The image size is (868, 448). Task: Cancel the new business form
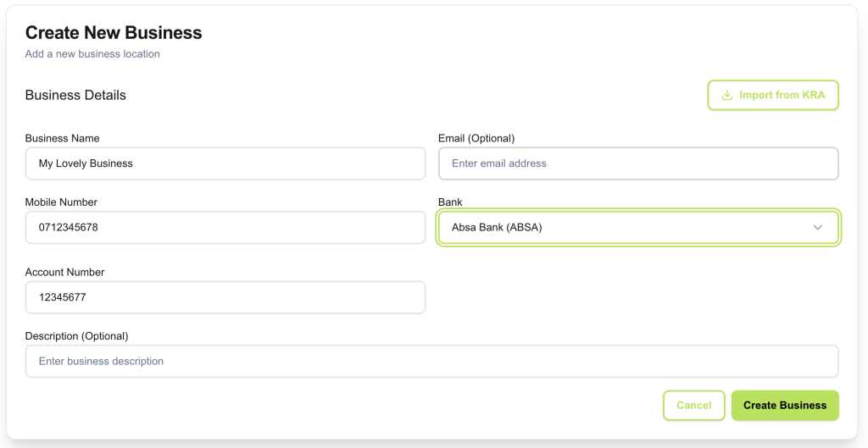click(693, 406)
